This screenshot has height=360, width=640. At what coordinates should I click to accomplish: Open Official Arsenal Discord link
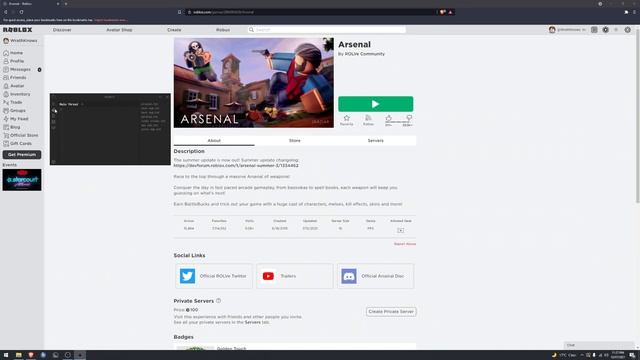click(376, 276)
